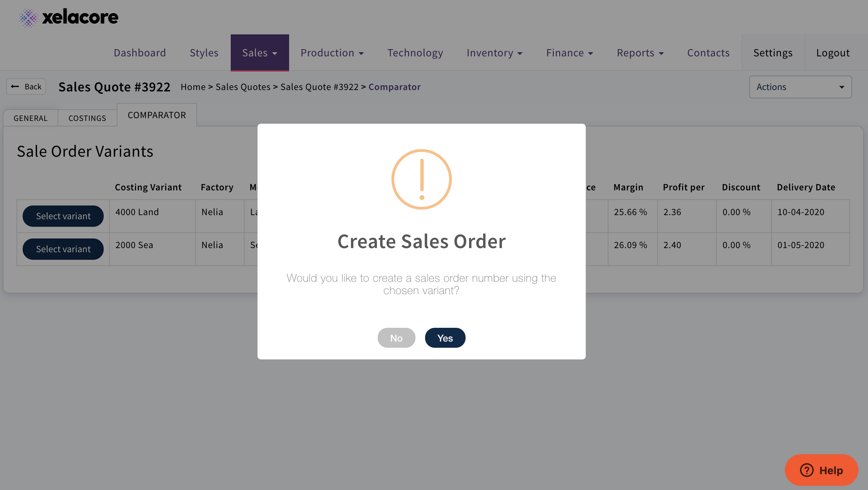Expand the Inventory menu

[x=494, y=53]
